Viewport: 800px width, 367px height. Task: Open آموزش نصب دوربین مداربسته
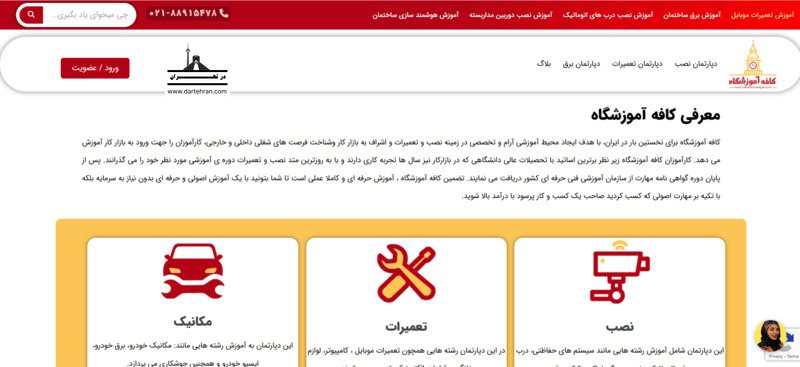(511, 15)
